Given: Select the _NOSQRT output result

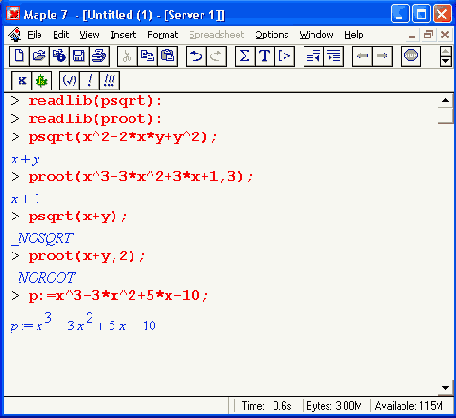Looking at the screenshot, I should 42,238.
